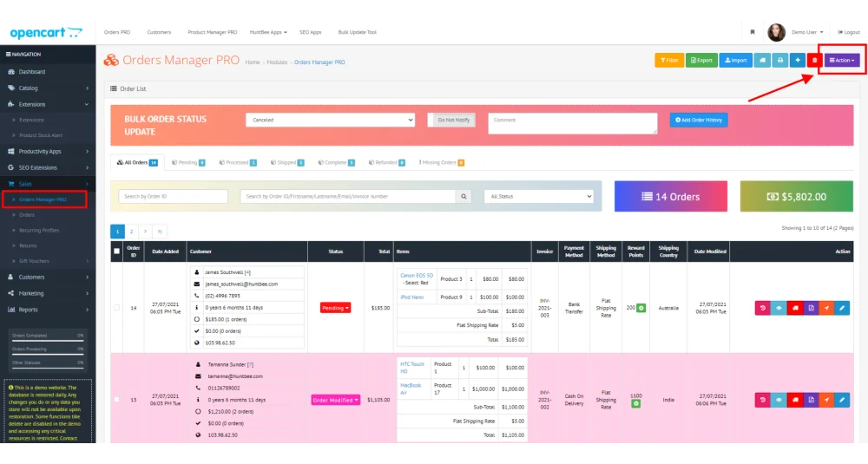The image size is (868, 464).
Task: Click purple invoice document icon for order 13
Action: [x=811, y=400]
